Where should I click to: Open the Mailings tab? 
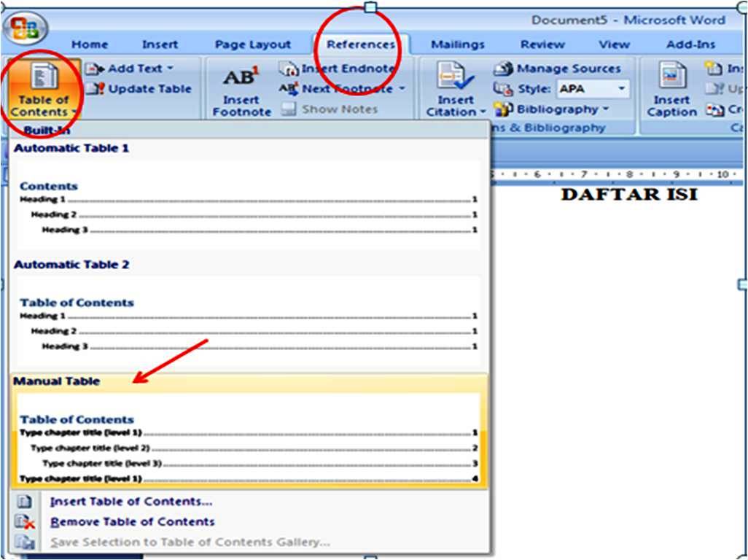(458, 44)
